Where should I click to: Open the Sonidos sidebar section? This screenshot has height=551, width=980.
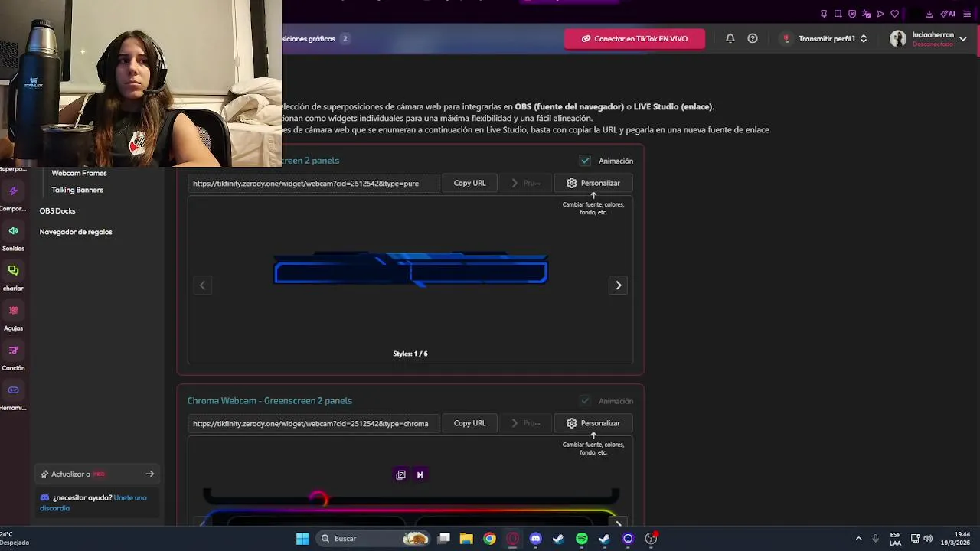click(x=13, y=230)
